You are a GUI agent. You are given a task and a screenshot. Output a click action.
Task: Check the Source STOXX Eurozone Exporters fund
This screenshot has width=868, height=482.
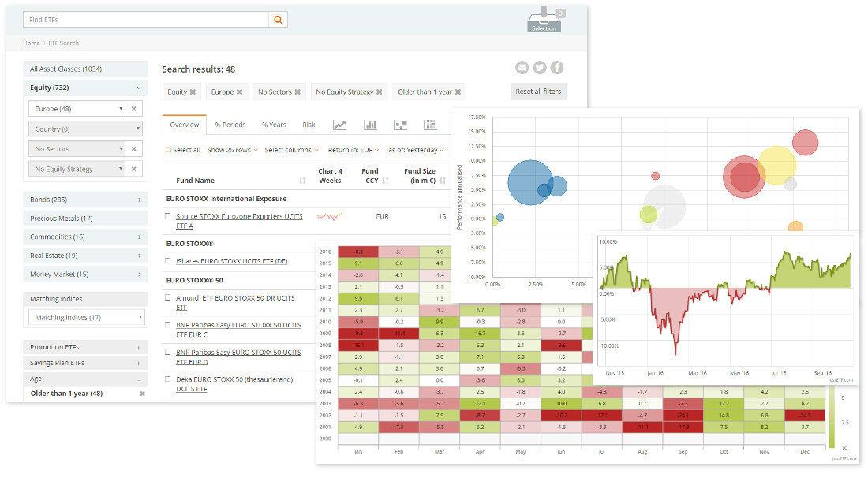(168, 216)
